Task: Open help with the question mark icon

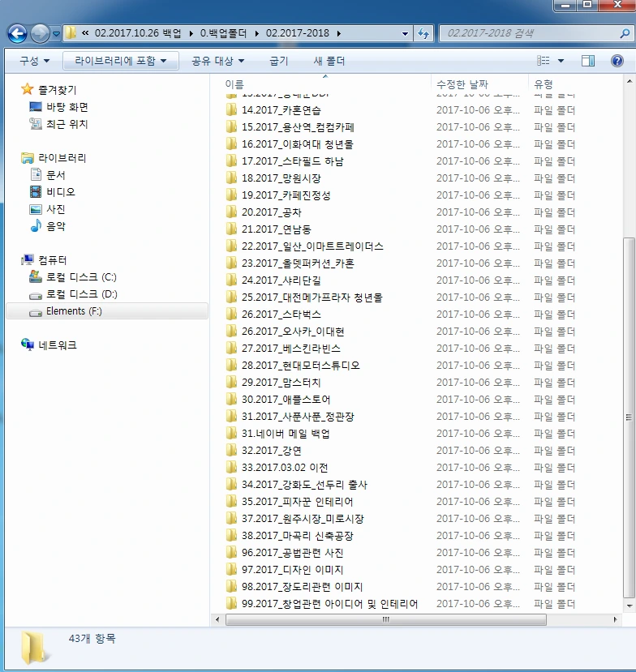Action: point(617,61)
